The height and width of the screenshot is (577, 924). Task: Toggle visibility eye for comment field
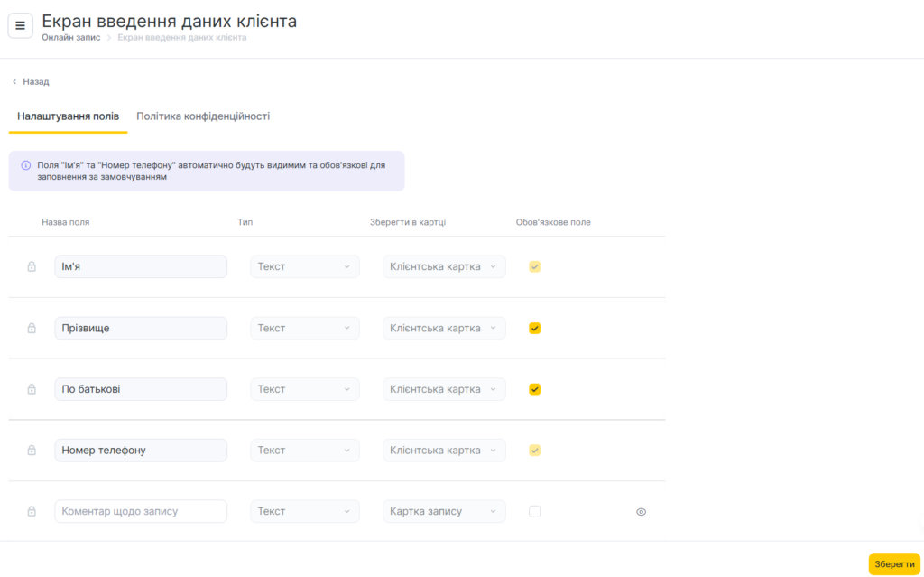pos(641,511)
